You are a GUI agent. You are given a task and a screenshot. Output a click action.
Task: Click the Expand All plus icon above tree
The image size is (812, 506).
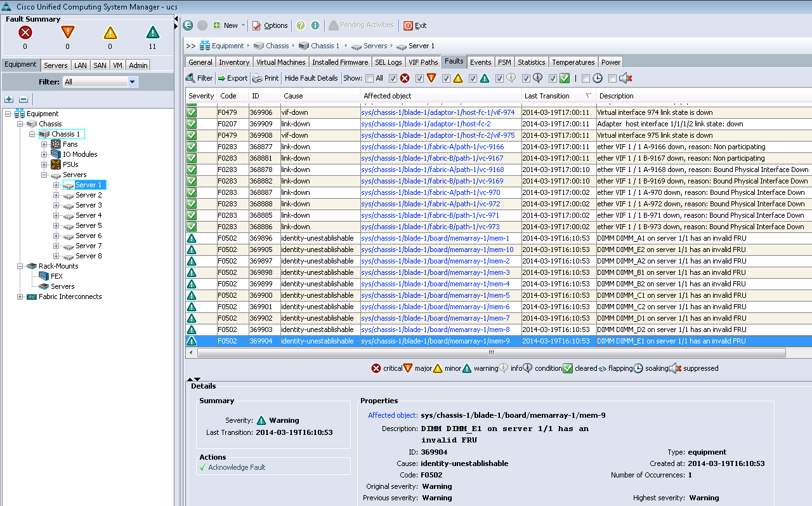point(9,99)
